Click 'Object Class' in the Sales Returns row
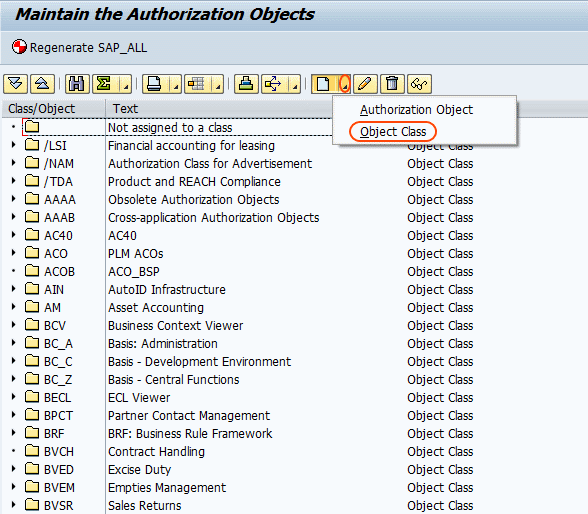Image resolution: width=588 pixels, height=514 pixels. tap(440, 505)
